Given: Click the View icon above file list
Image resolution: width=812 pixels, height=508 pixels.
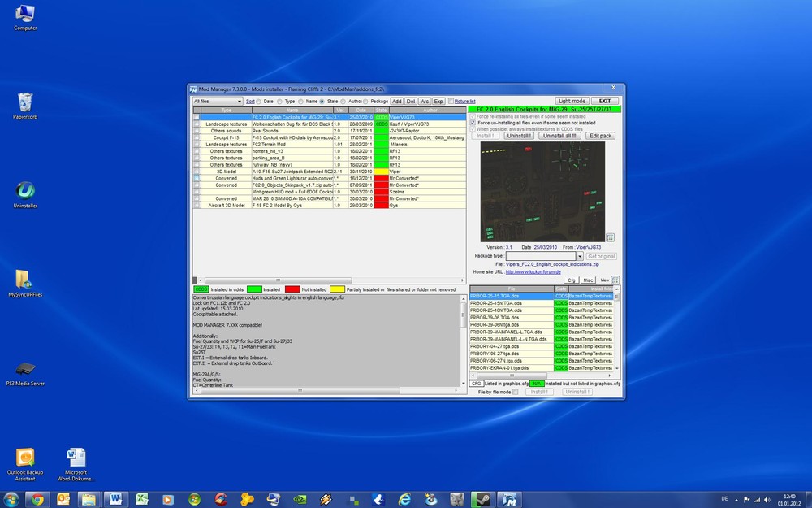Looking at the screenshot, I should point(615,280).
